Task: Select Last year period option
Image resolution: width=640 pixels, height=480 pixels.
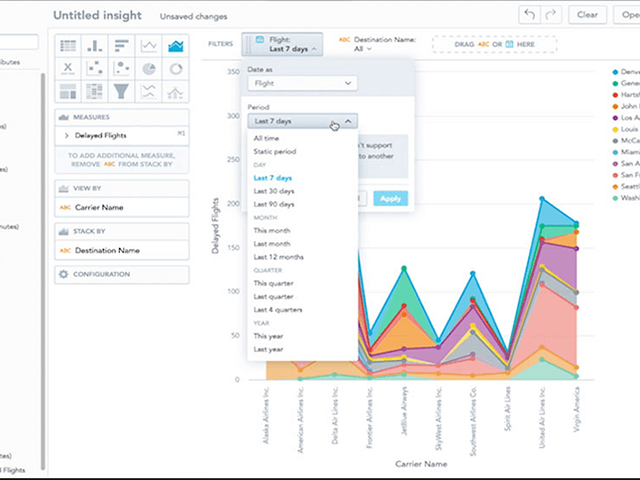Action: coord(268,349)
